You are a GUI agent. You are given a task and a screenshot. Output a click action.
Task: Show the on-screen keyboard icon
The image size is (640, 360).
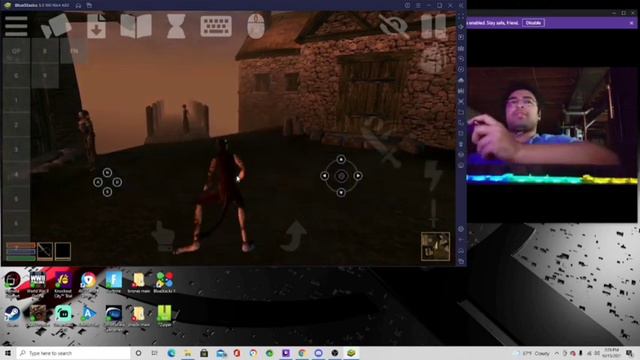click(x=216, y=27)
